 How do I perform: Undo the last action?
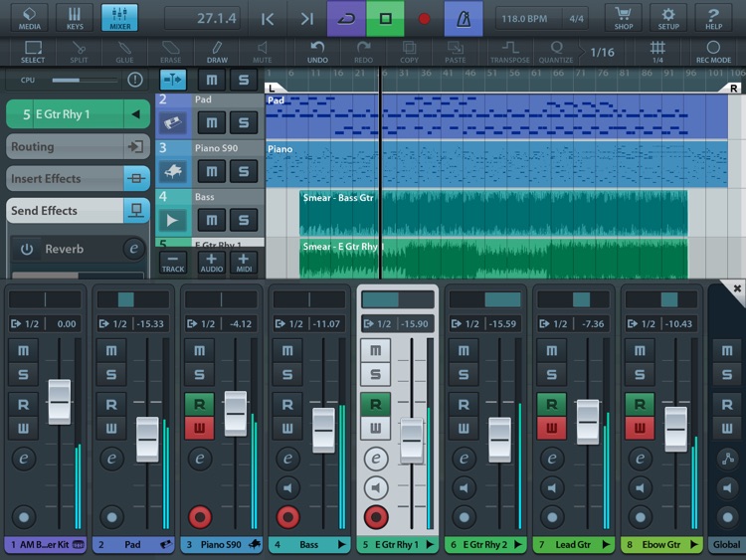[317, 52]
